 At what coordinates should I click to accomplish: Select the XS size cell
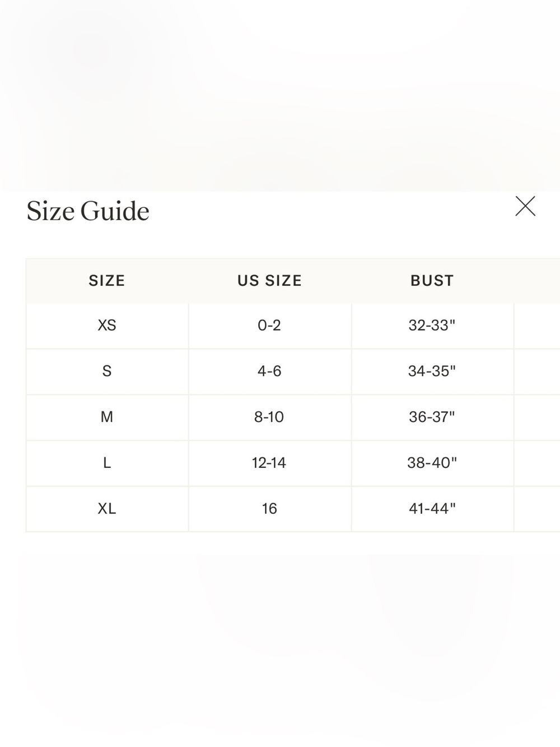[107, 326]
